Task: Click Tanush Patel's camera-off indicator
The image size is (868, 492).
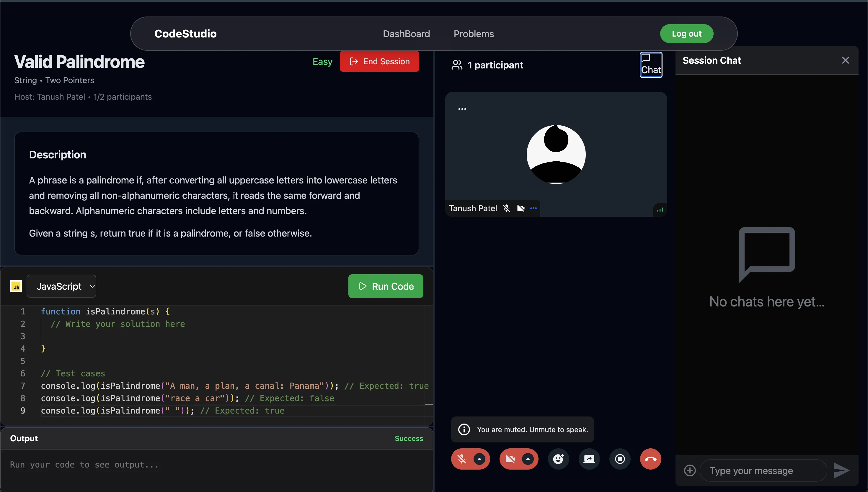Action: [x=521, y=208]
